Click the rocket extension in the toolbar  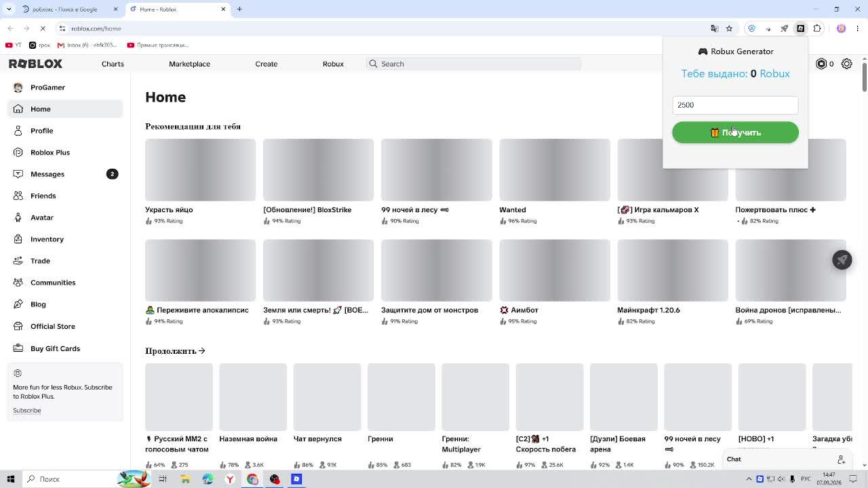pyautogui.click(x=785, y=28)
